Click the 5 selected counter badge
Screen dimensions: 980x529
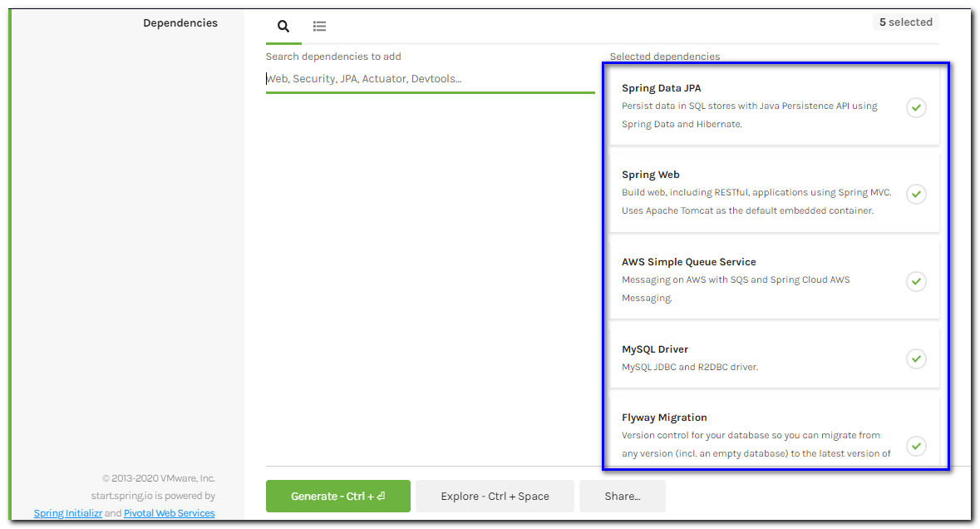click(905, 22)
